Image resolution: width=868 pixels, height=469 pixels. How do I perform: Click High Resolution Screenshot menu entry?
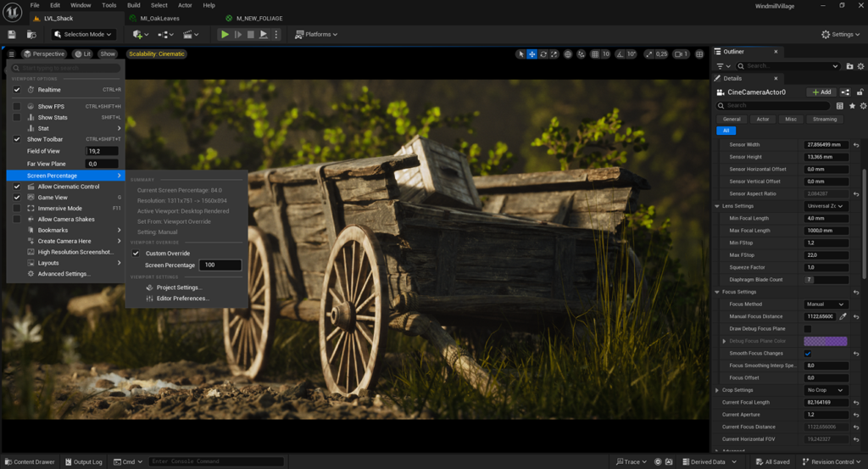(66, 253)
